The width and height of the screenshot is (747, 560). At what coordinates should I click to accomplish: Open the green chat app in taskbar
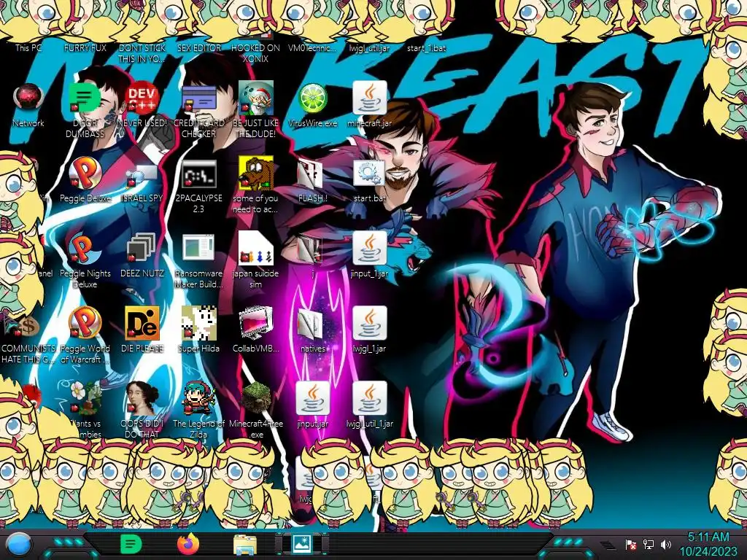click(130, 544)
